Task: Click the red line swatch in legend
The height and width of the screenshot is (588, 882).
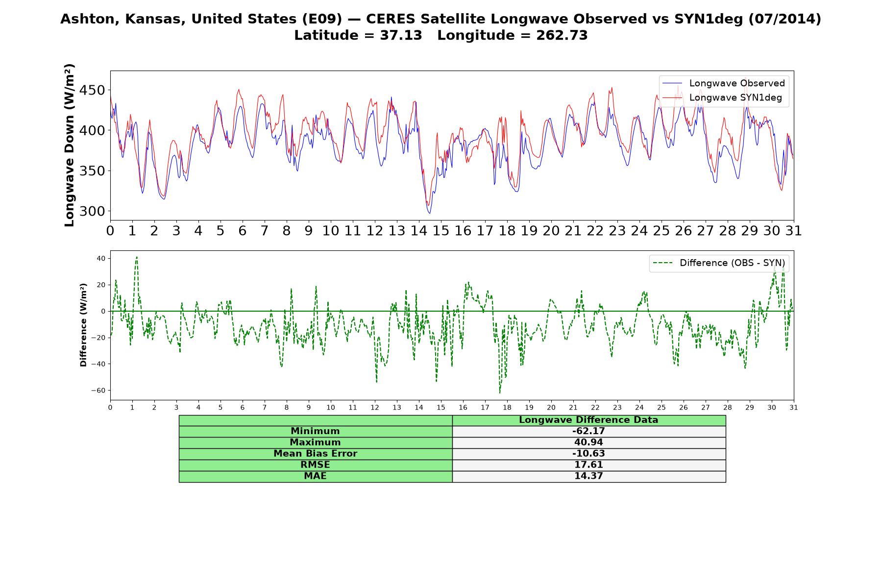Action: click(672, 98)
